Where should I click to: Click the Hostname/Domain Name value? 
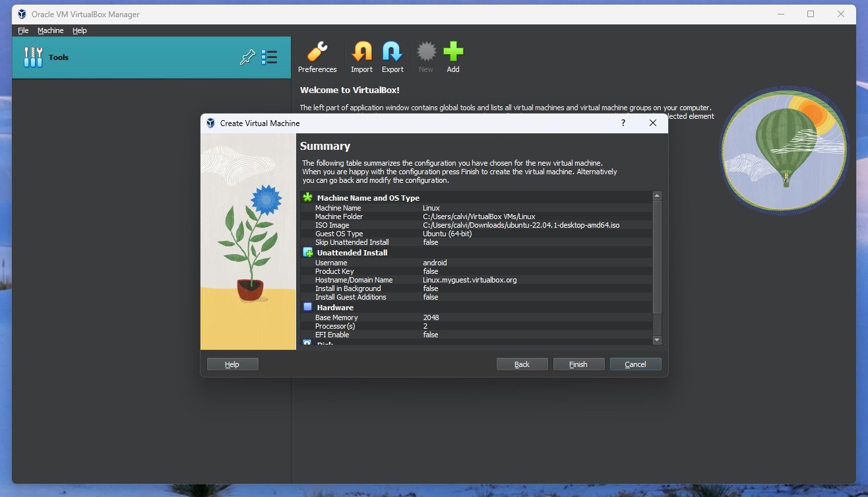[x=470, y=280]
